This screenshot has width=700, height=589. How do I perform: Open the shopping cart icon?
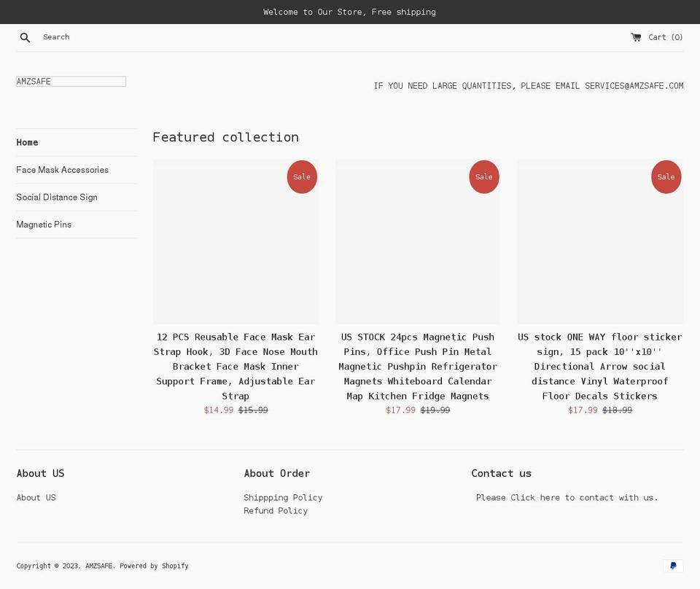tap(636, 37)
